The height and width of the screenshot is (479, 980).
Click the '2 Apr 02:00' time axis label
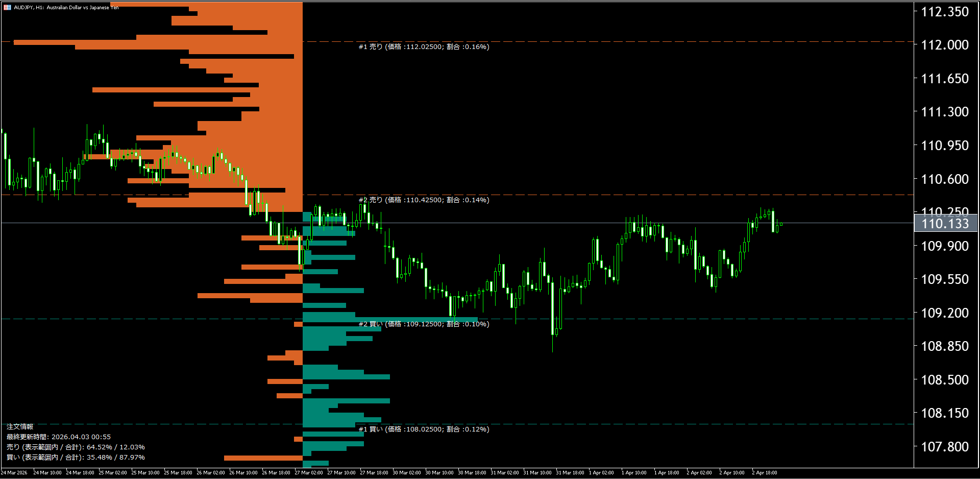699,473
